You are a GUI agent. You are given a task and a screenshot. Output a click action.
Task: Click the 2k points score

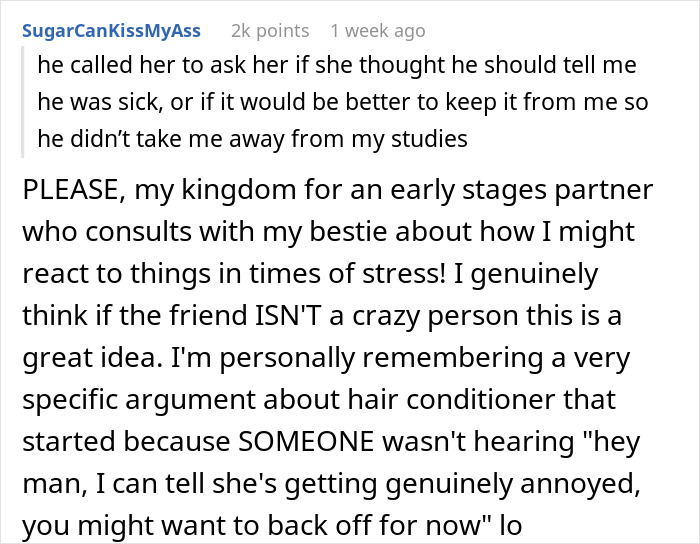click(269, 31)
